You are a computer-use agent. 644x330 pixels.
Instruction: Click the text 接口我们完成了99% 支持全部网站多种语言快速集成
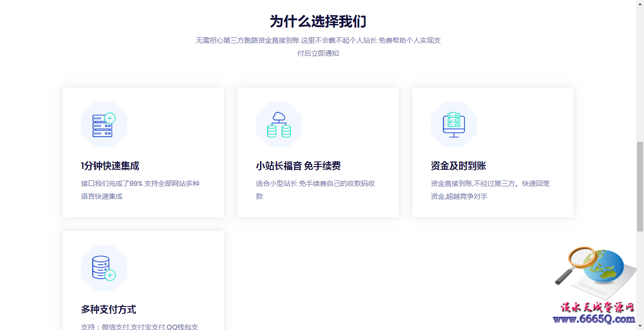[140, 190]
